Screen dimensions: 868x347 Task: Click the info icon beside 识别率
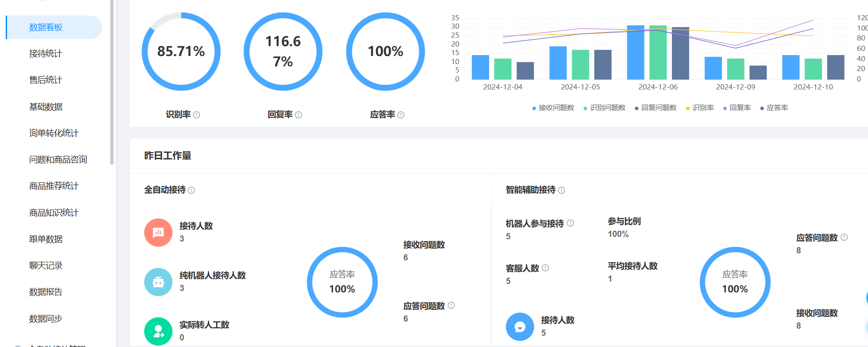click(197, 115)
